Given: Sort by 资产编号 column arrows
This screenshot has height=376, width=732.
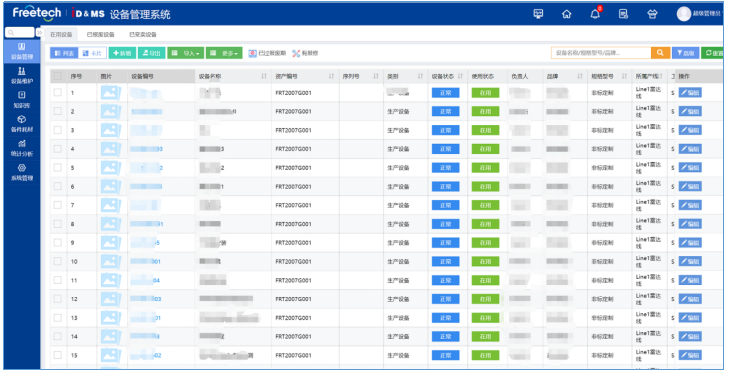Looking at the screenshot, I should (331, 76).
